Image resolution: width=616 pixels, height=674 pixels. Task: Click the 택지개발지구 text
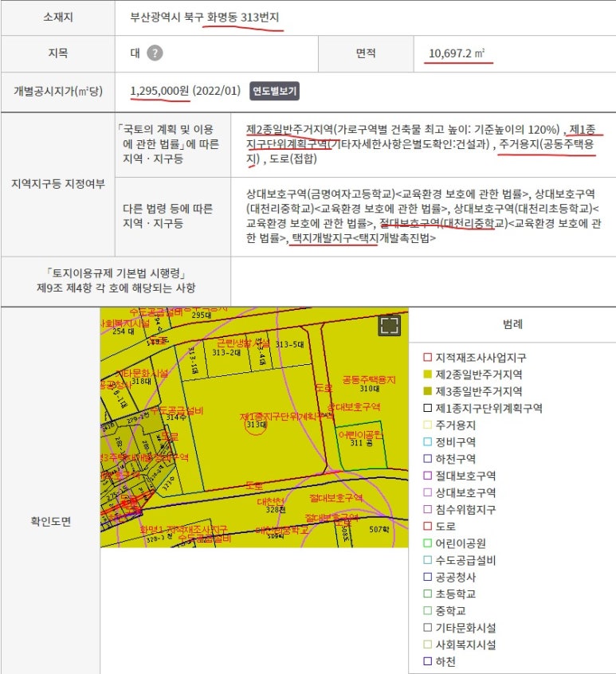click(x=322, y=237)
